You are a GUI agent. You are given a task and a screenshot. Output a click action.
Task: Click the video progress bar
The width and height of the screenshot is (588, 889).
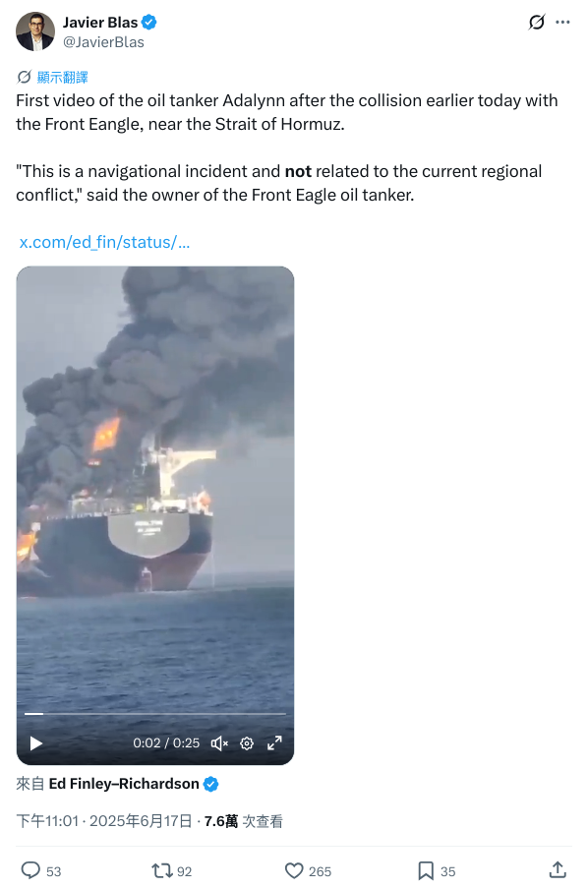154,714
